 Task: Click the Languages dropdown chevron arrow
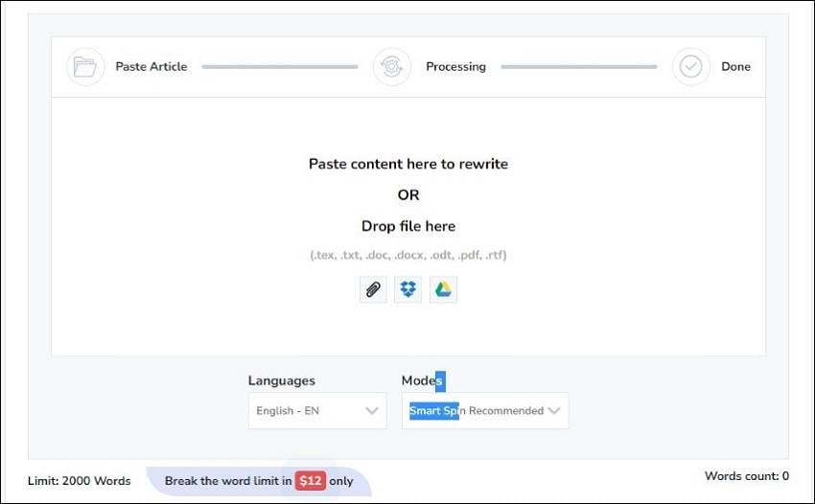[372, 411]
